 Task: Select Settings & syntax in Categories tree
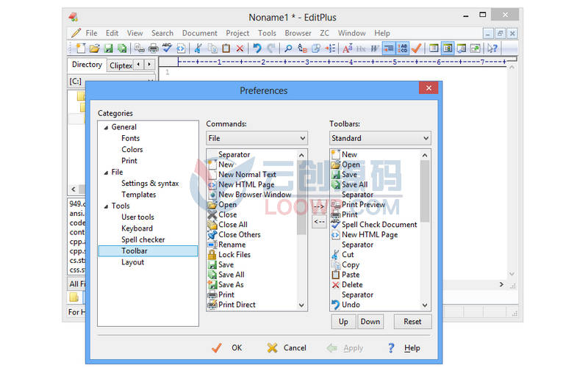(x=150, y=183)
